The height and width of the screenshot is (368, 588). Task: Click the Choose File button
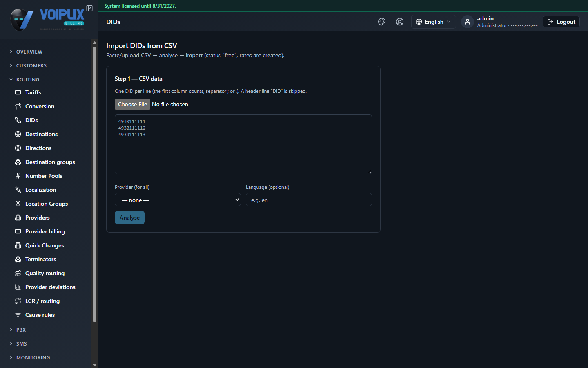[132, 104]
